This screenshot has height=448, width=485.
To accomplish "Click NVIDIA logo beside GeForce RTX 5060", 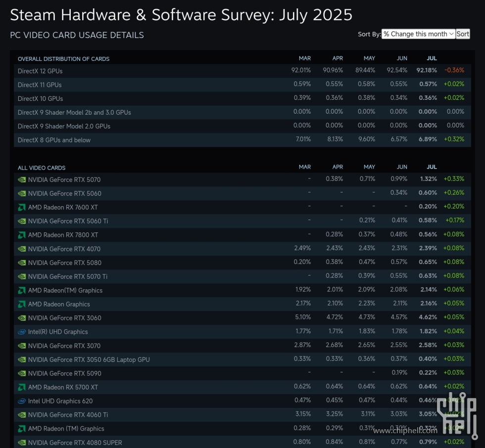I will [22, 193].
